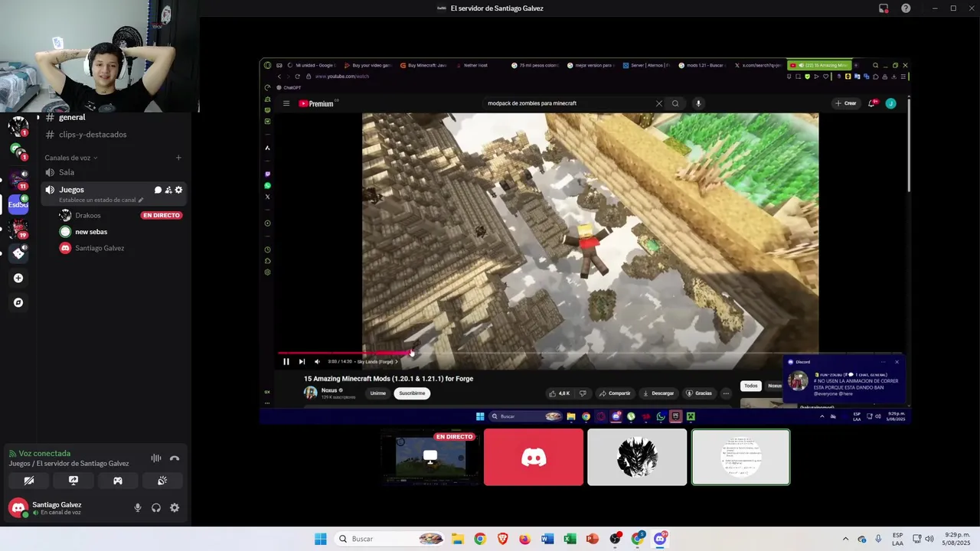Click the edit channel status pencil icon
Screen dimensions: 980x551
141,200
